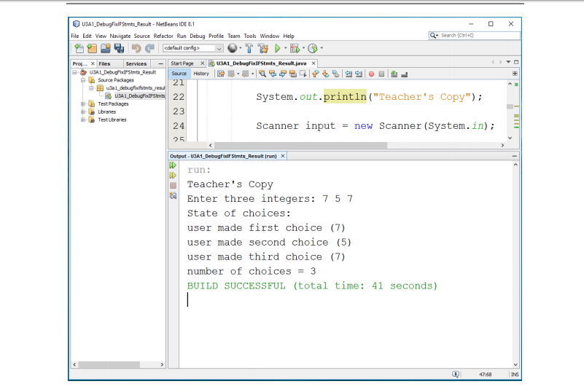
Task: Click the Find Next Occurrence icon
Action: click(283, 74)
